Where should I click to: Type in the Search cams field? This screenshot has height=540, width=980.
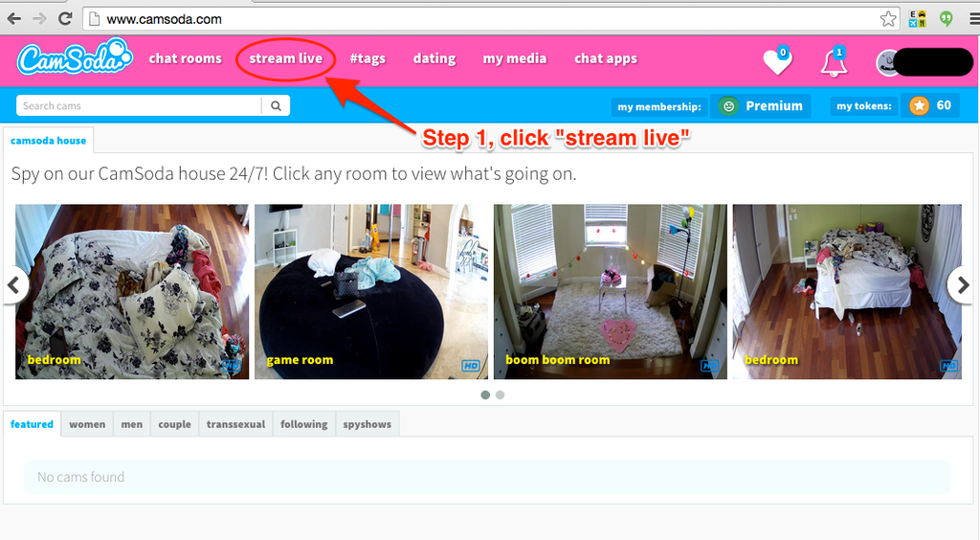click(139, 106)
